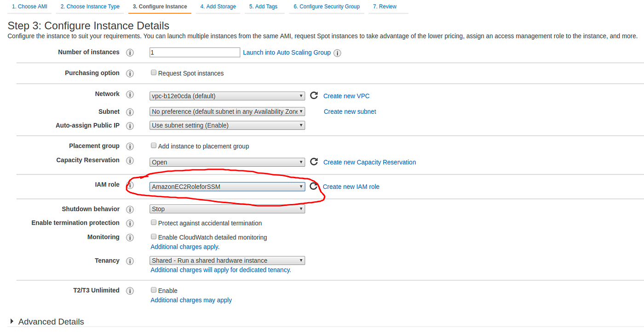Click the info icon beside IAM role

tap(130, 185)
